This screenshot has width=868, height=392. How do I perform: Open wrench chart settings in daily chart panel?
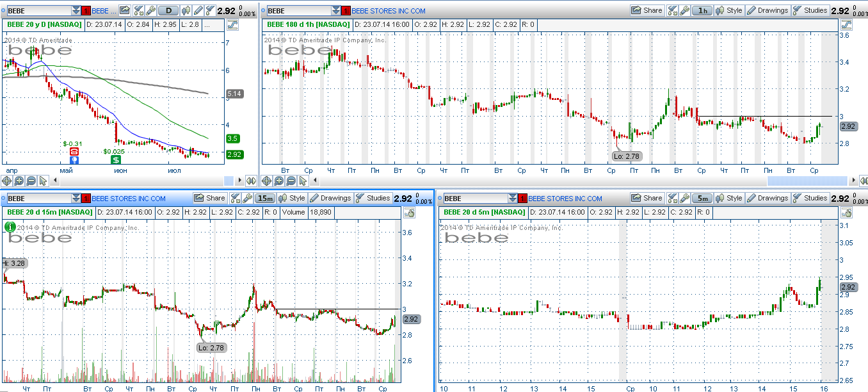(x=150, y=10)
